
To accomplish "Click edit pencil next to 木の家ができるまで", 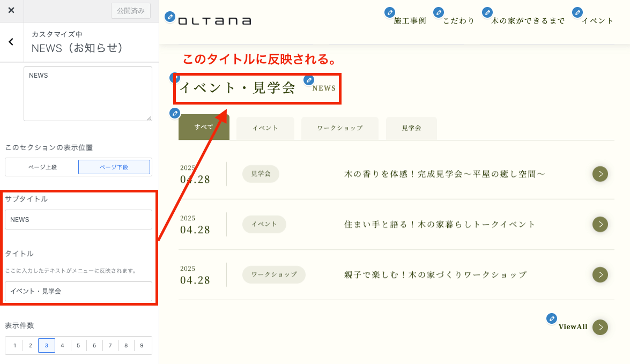I will 487,12.
